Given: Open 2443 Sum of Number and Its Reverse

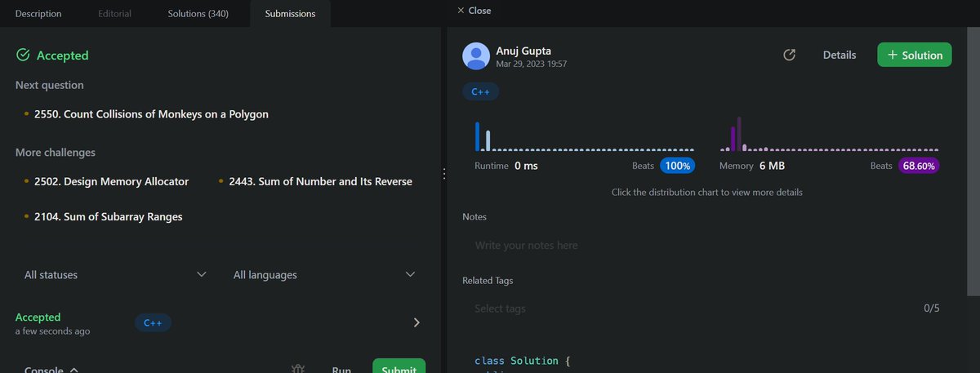Looking at the screenshot, I should 320,181.
